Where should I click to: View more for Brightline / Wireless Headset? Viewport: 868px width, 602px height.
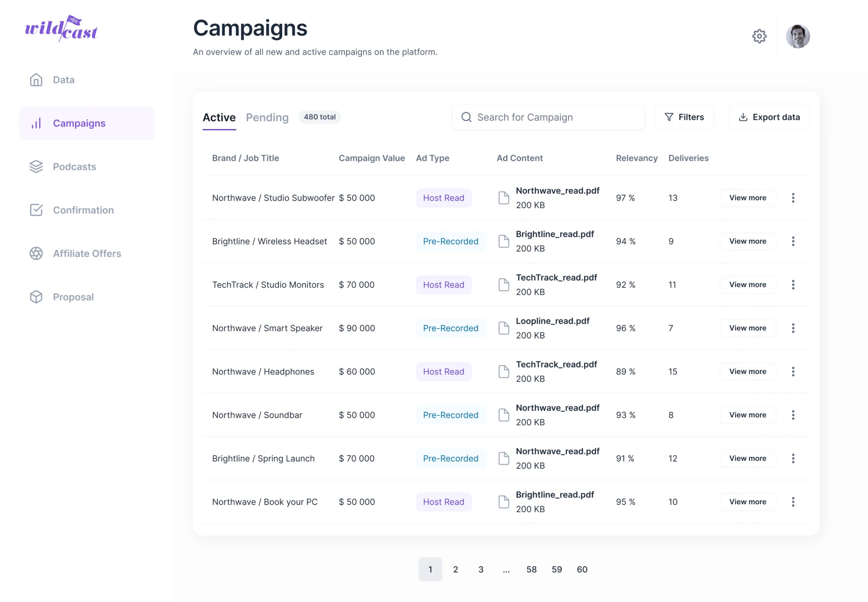click(x=748, y=241)
